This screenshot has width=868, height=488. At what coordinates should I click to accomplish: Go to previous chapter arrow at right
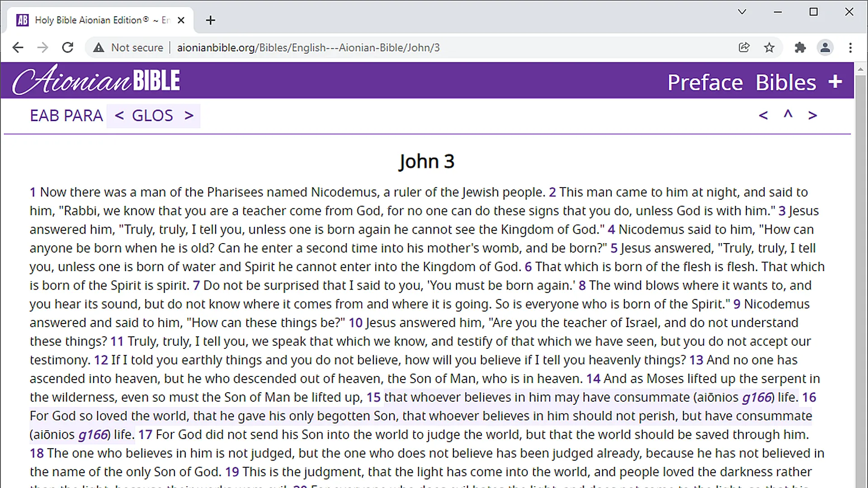(763, 116)
